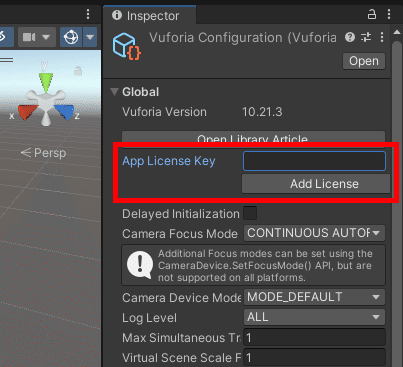Open the Scene view kebab menu
This screenshot has height=367, width=403.
[x=88, y=14]
